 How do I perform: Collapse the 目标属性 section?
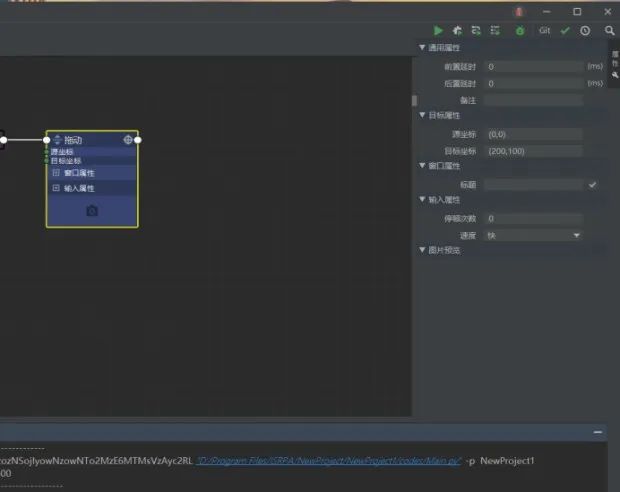pyautogui.click(x=422, y=116)
